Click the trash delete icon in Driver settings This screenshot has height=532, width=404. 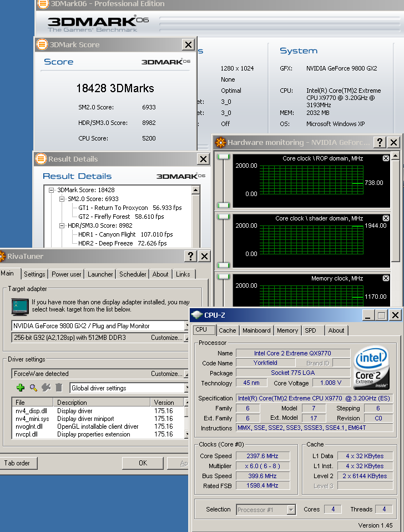tap(59, 388)
